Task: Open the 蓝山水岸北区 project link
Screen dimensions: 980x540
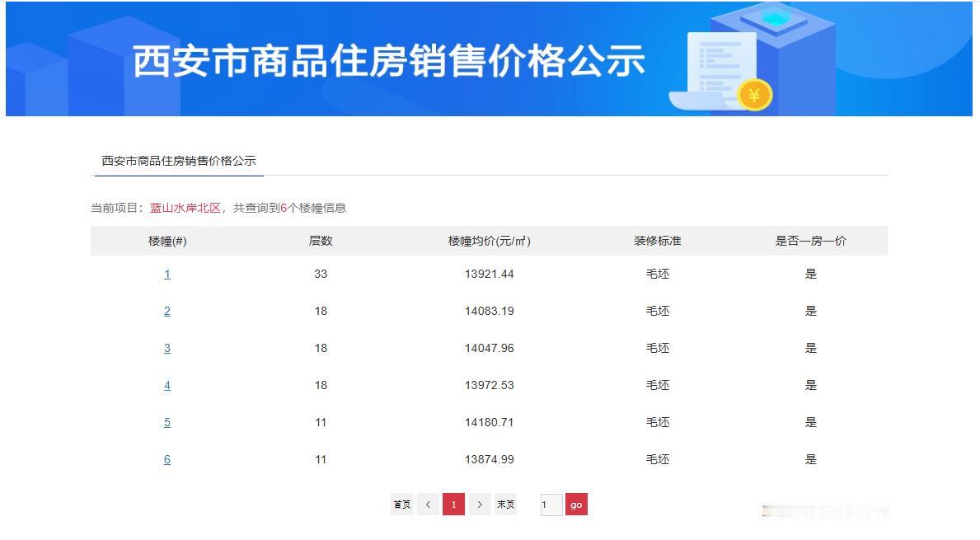Action: pos(185,208)
